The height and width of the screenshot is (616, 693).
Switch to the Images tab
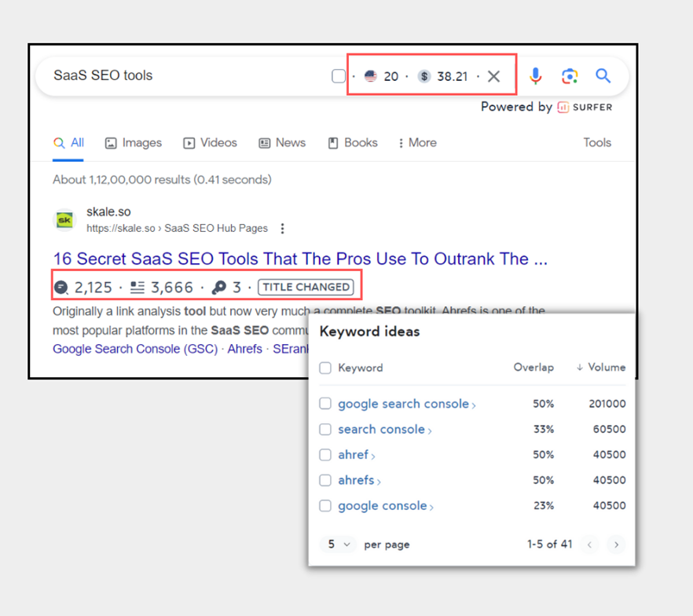(x=134, y=143)
